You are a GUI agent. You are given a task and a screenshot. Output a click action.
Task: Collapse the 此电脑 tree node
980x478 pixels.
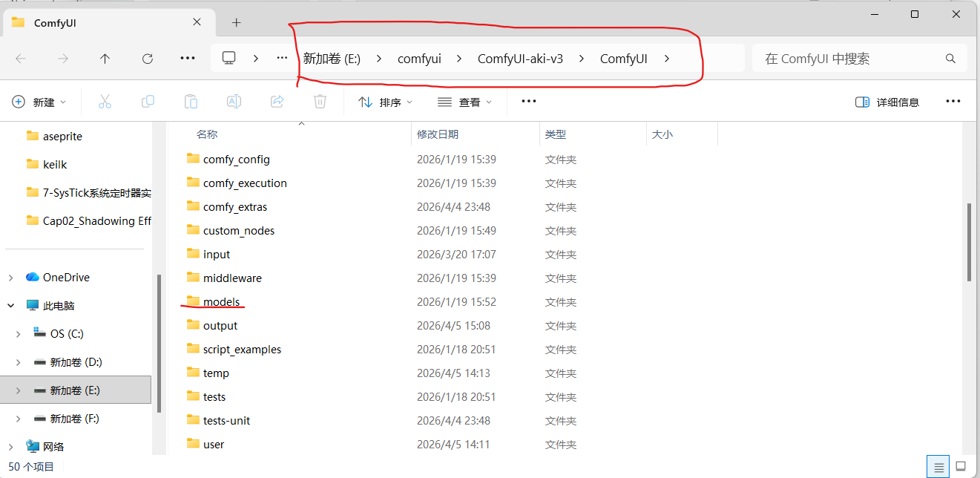(10, 305)
